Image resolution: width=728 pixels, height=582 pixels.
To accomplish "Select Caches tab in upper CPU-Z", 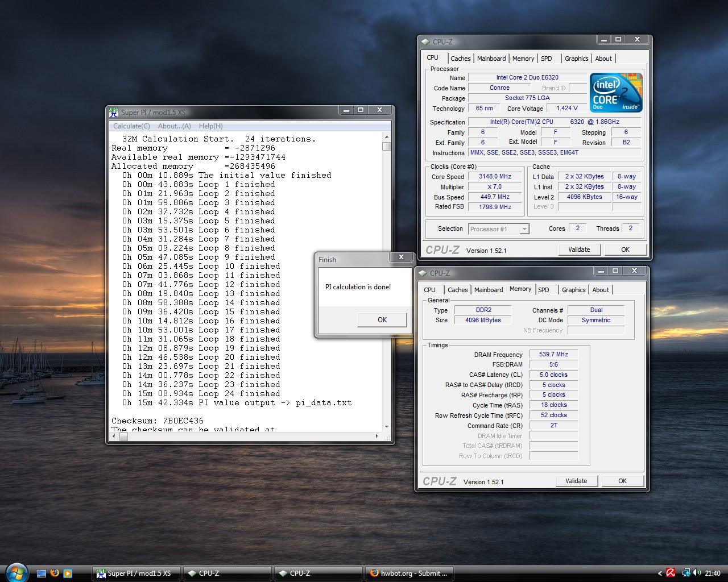I will (x=460, y=59).
